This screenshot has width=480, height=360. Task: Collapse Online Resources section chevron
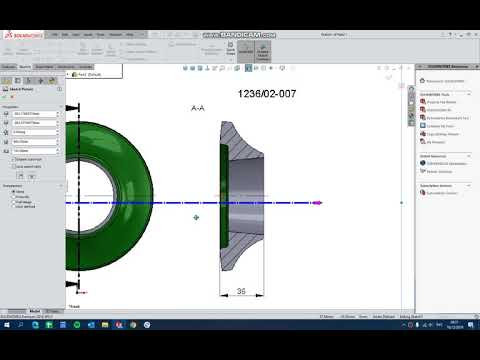pyautogui.click(x=469, y=156)
